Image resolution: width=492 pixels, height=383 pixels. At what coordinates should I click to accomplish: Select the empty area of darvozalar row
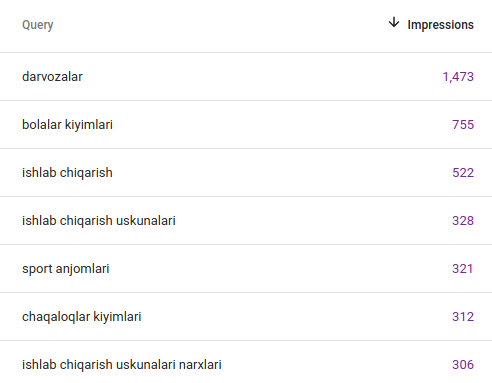coord(262,77)
